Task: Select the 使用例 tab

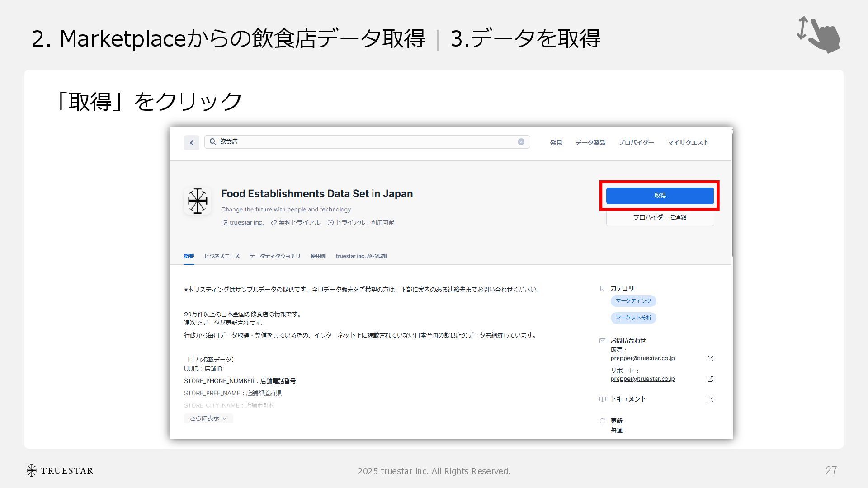Action: 318,256
